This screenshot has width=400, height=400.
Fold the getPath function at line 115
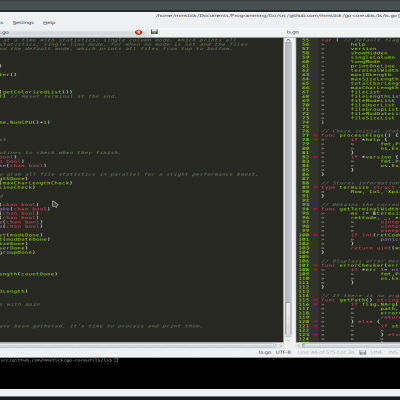315,300
